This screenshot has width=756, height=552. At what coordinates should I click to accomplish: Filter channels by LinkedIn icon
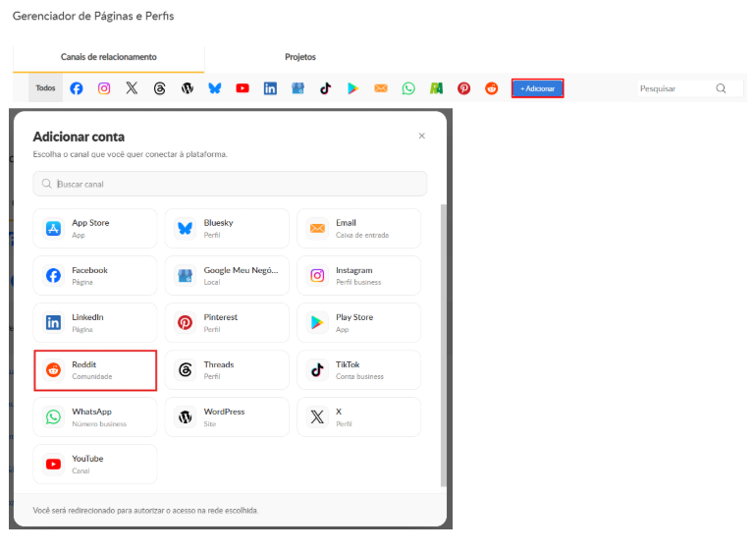click(270, 88)
